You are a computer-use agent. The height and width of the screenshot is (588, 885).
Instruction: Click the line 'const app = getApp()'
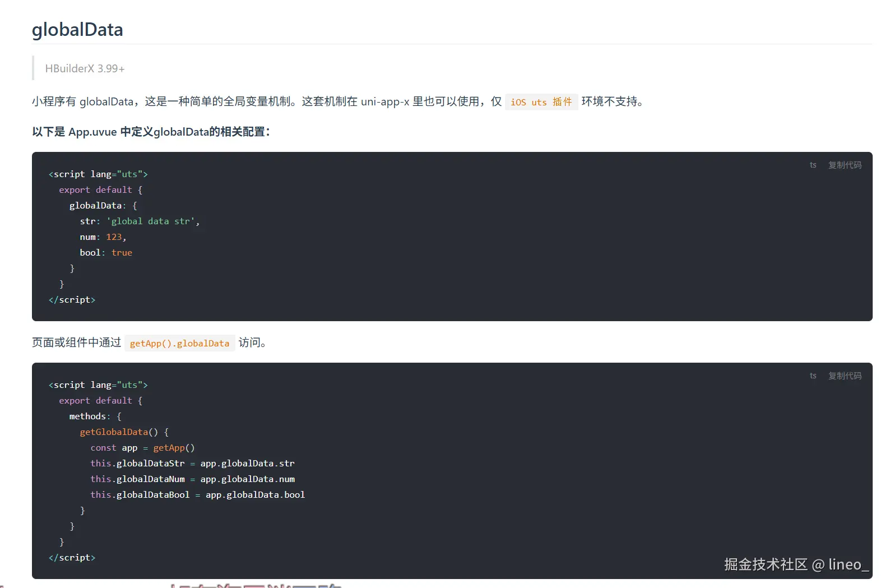142,448
